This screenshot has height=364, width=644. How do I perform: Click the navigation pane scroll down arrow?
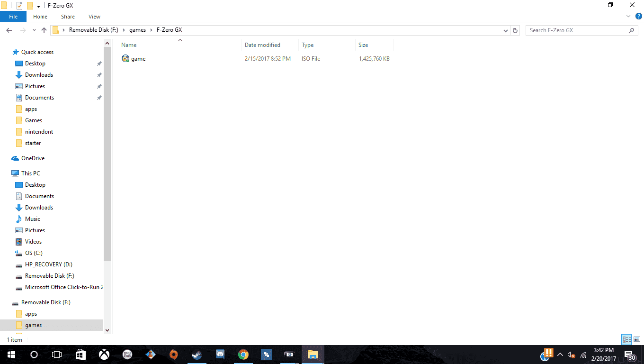point(107,330)
